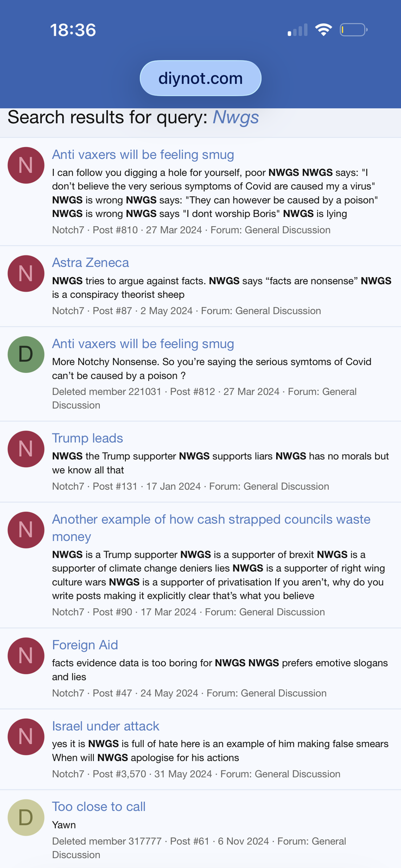Tap Notch7 avatar beside Trump leads
Screen dimensions: 401x868
point(26,449)
